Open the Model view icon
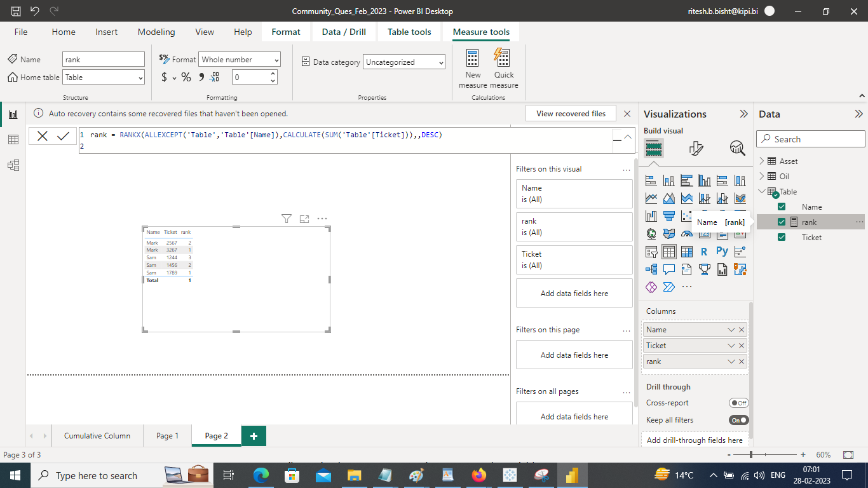The image size is (868, 488). [13, 165]
